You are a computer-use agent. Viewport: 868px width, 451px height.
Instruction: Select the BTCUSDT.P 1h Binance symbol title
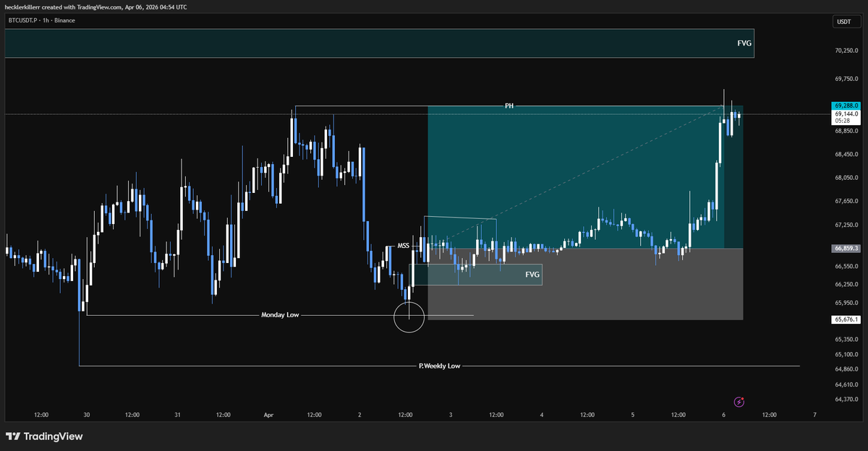[x=41, y=20]
